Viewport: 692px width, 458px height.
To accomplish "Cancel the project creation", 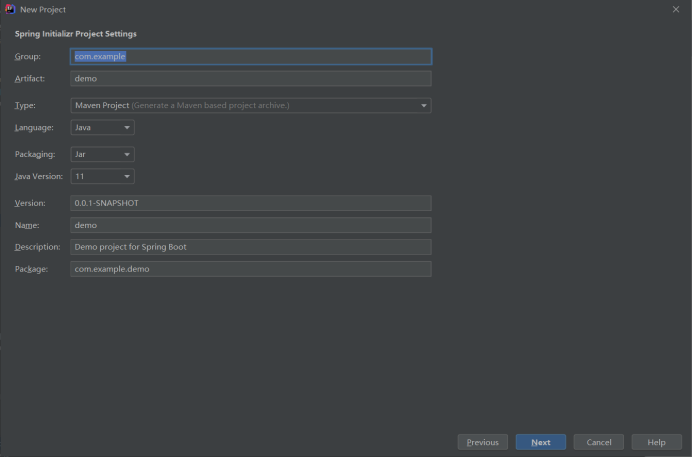I will (598, 442).
